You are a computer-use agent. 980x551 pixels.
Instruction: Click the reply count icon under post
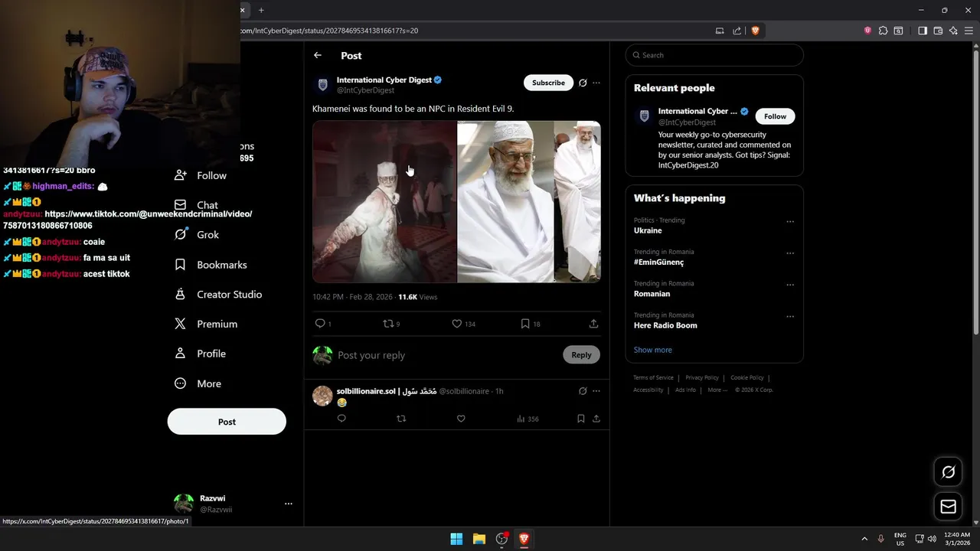click(x=320, y=324)
